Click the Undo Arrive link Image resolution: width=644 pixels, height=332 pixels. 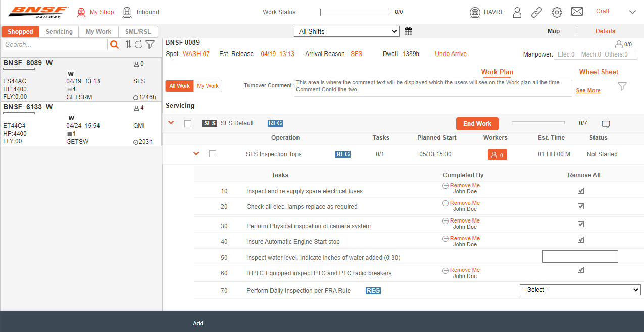[x=451, y=54]
